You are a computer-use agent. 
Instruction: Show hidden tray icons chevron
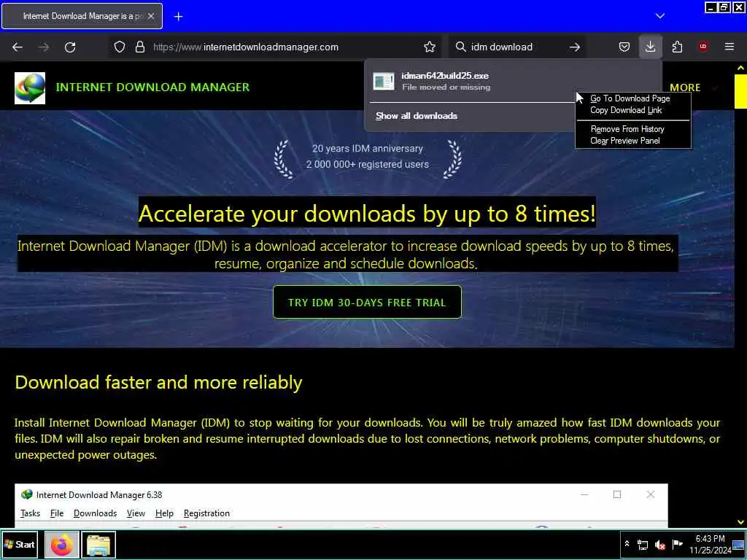pyautogui.click(x=627, y=544)
